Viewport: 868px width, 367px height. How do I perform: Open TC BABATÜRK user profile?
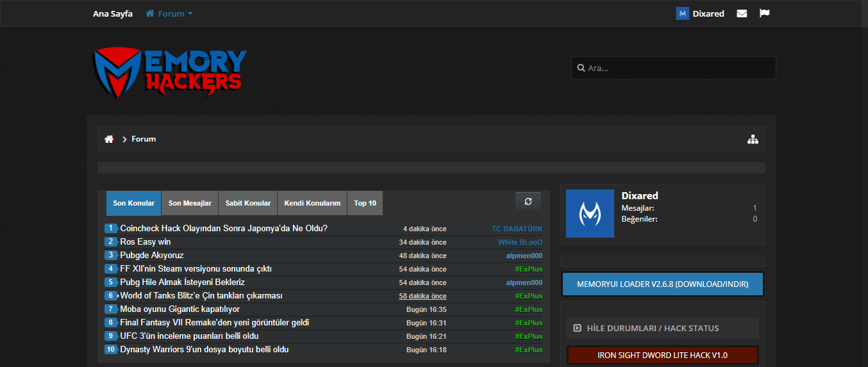click(x=517, y=229)
